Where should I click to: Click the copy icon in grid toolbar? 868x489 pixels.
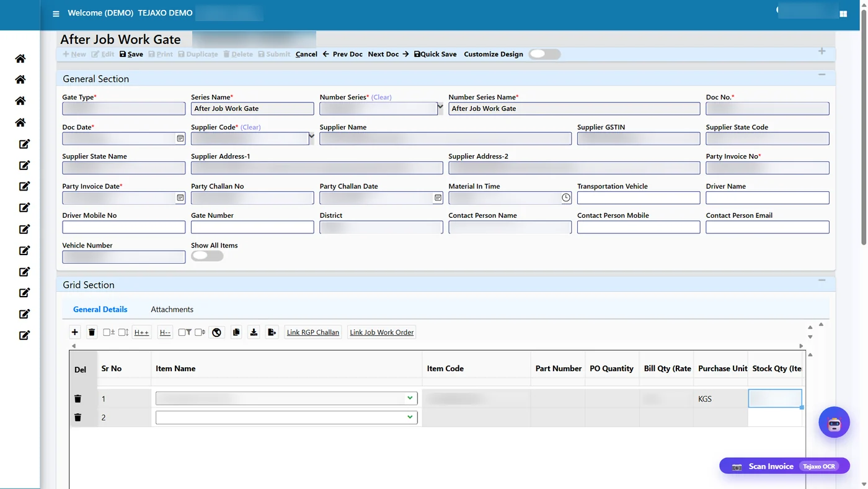point(236,332)
